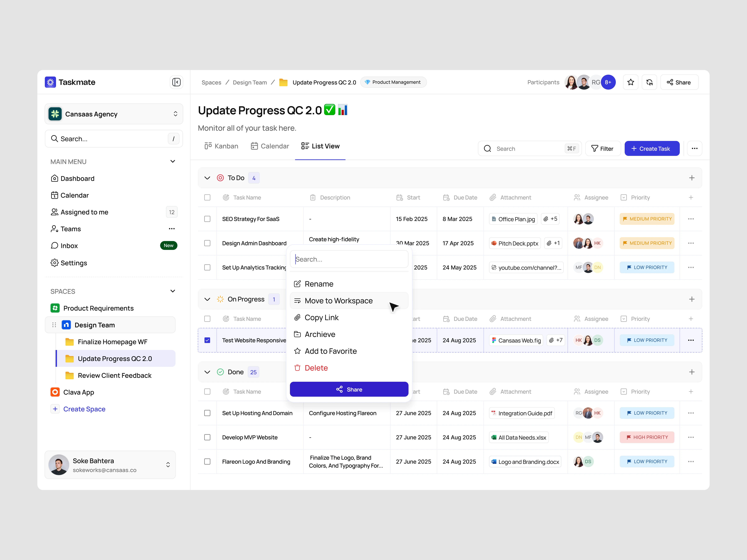Open row options for SEO Strategy task

point(691,219)
